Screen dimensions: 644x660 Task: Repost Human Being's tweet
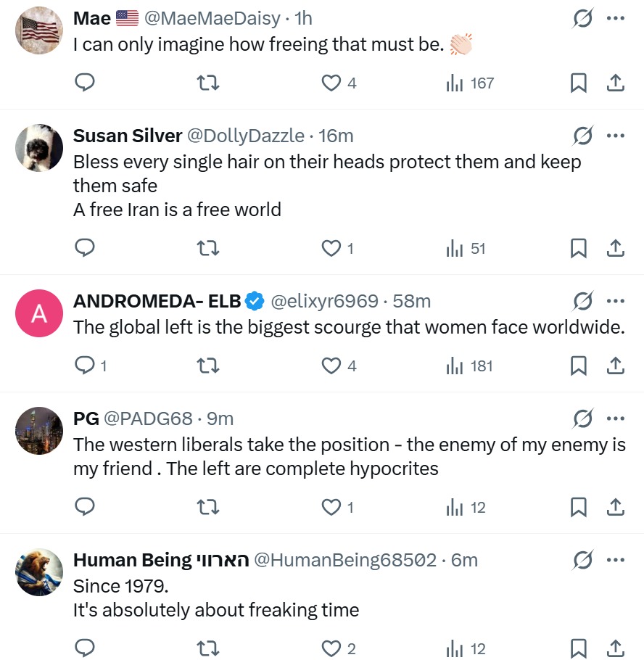[x=208, y=649]
